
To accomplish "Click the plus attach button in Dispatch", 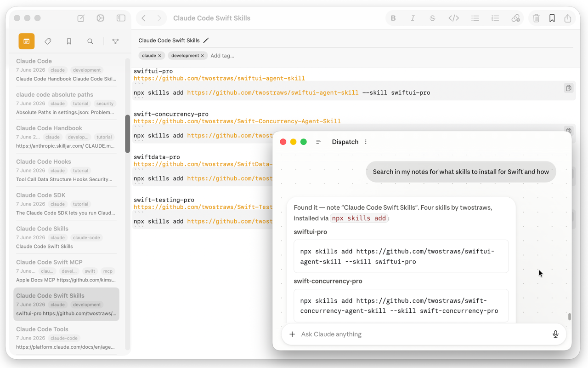I will pyautogui.click(x=292, y=334).
